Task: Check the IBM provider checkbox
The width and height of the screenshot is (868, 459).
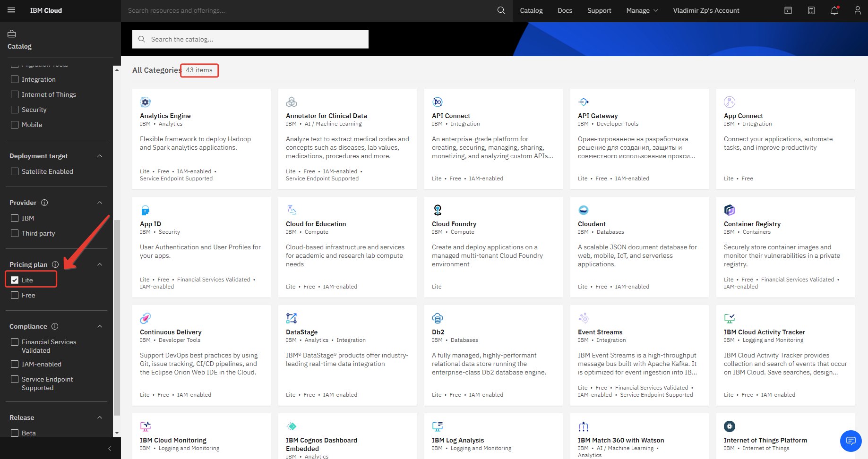Action: [x=15, y=218]
